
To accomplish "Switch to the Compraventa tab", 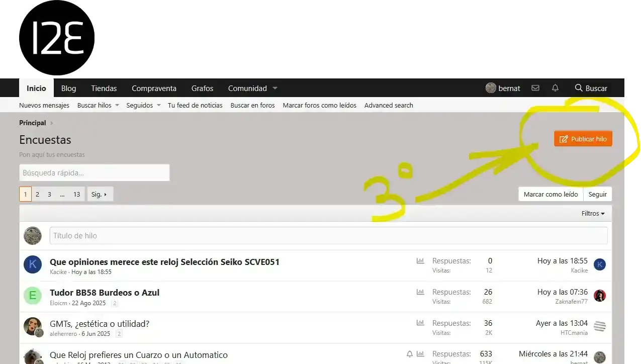I will (154, 88).
